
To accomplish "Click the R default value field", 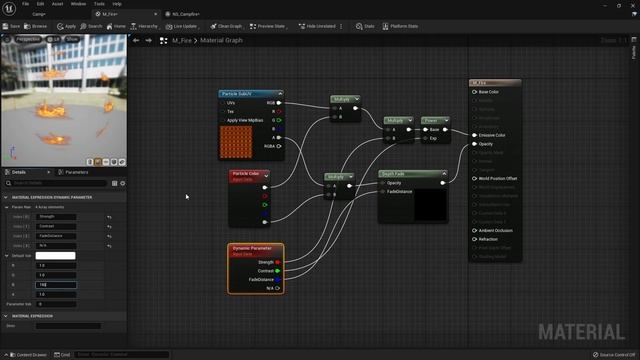I will click(x=56, y=265).
